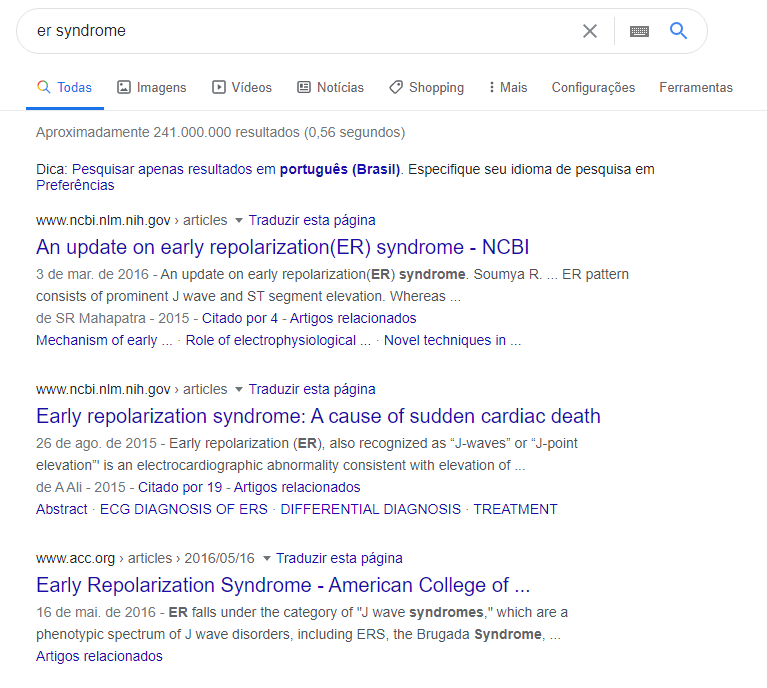Open Early Repolarization Syndrome - American College result

[283, 585]
